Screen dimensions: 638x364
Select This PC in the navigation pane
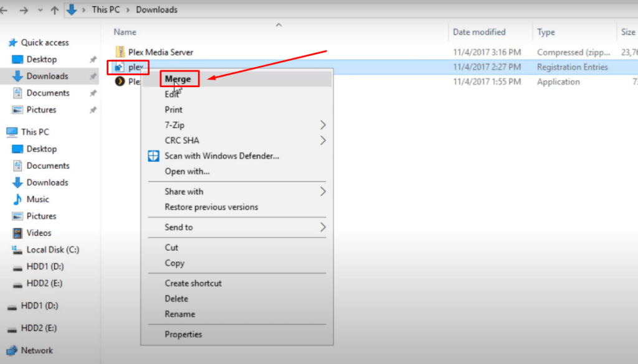[35, 132]
